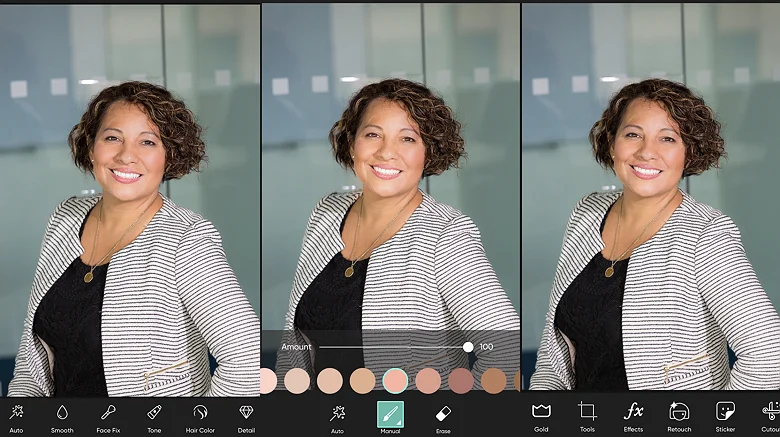This screenshot has height=437, width=780.
Task: Choose the Face Fix tool
Action: pos(108,418)
